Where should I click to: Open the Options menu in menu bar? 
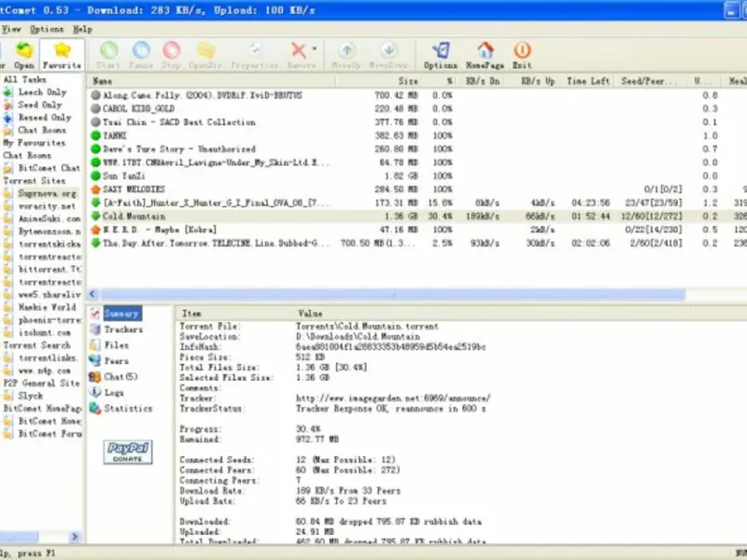47,29
